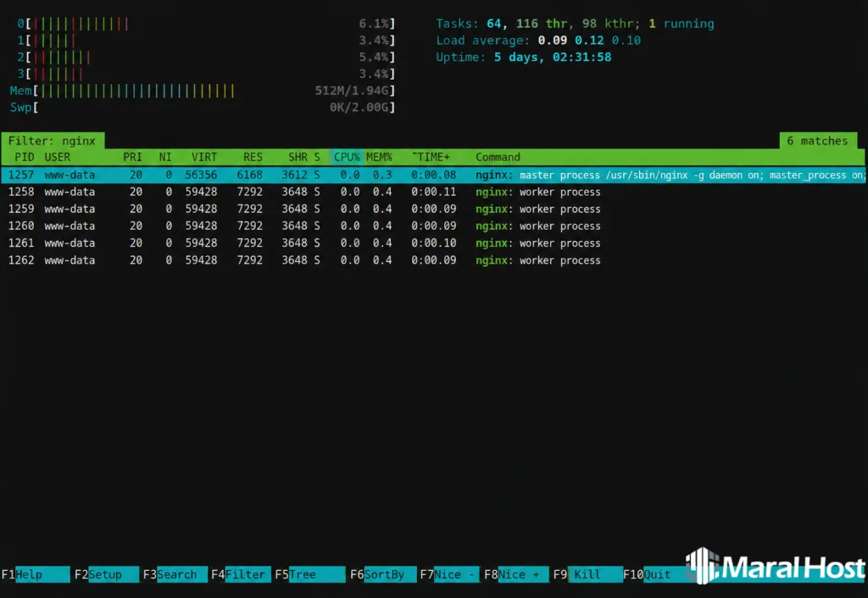Click the 6.1% CPU 0 value
The height and width of the screenshot is (598, 868).
(374, 24)
